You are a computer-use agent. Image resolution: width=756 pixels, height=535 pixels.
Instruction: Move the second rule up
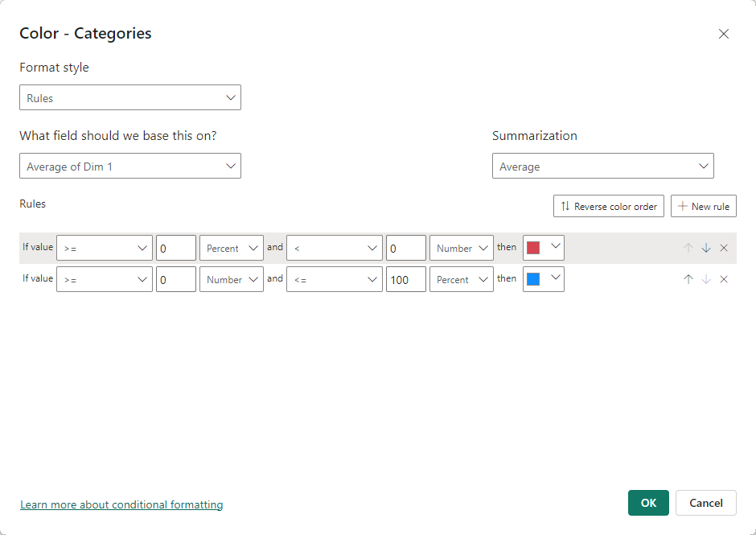pyautogui.click(x=688, y=279)
